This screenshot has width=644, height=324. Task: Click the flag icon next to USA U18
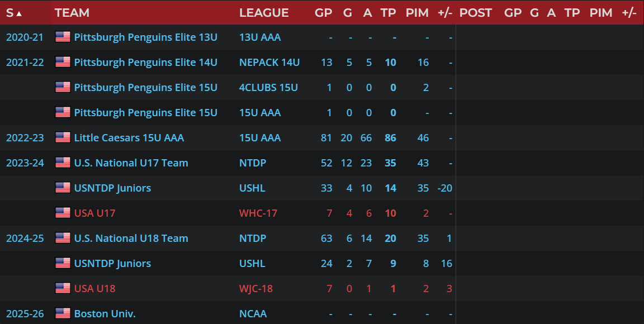(x=63, y=288)
